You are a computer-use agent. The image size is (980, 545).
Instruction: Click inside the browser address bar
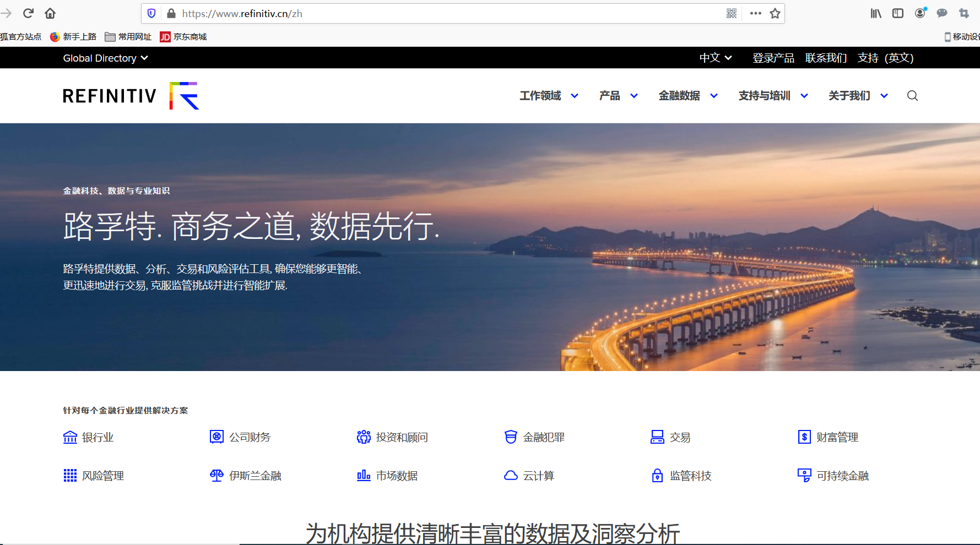386,13
